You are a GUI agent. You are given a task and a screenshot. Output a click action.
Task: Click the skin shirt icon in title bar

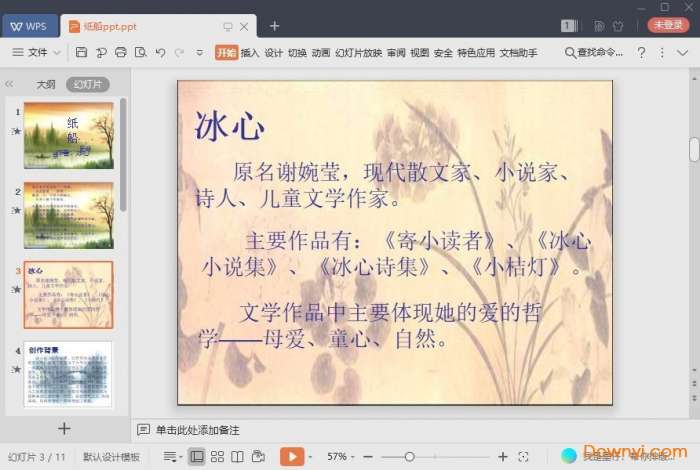pyautogui.click(x=618, y=26)
